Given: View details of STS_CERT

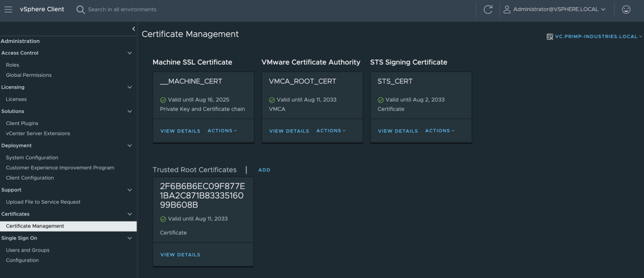Looking at the screenshot, I should [398, 131].
